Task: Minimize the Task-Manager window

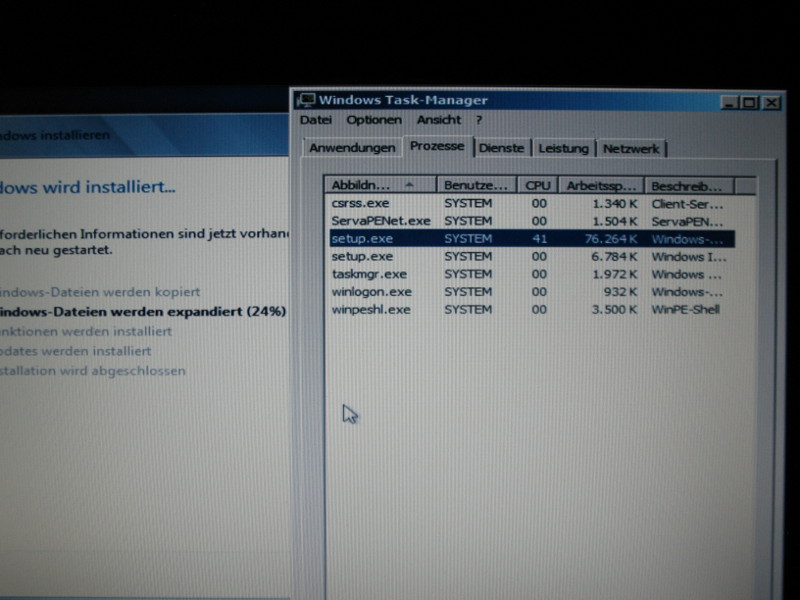Action: (729, 103)
